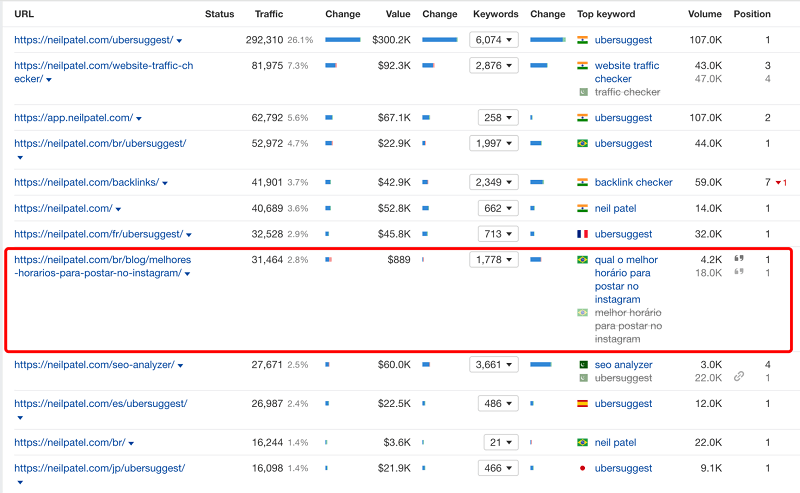Open ubersuggest keyword in jp/ubersuggest row
The image size is (800, 493).
pos(623,468)
